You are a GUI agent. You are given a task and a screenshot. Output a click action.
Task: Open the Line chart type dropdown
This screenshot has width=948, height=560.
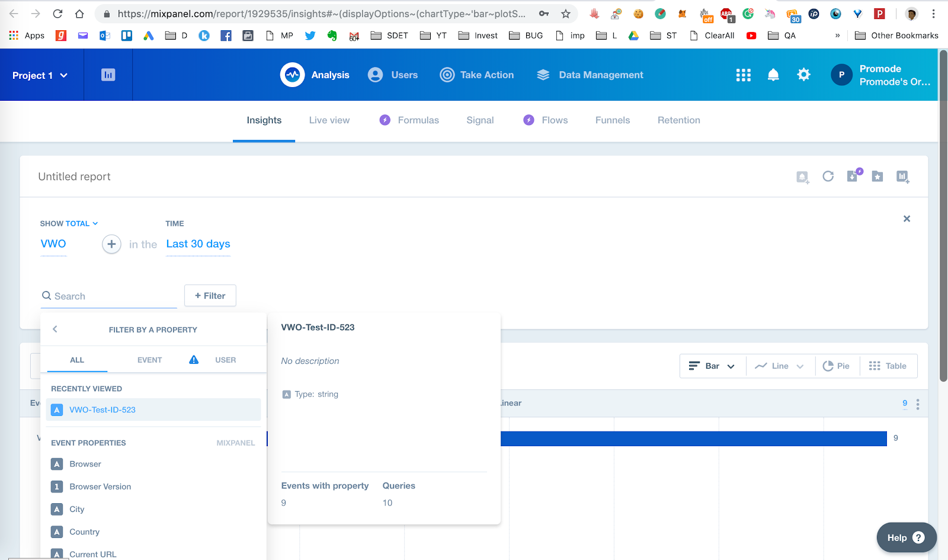pos(780,366)
